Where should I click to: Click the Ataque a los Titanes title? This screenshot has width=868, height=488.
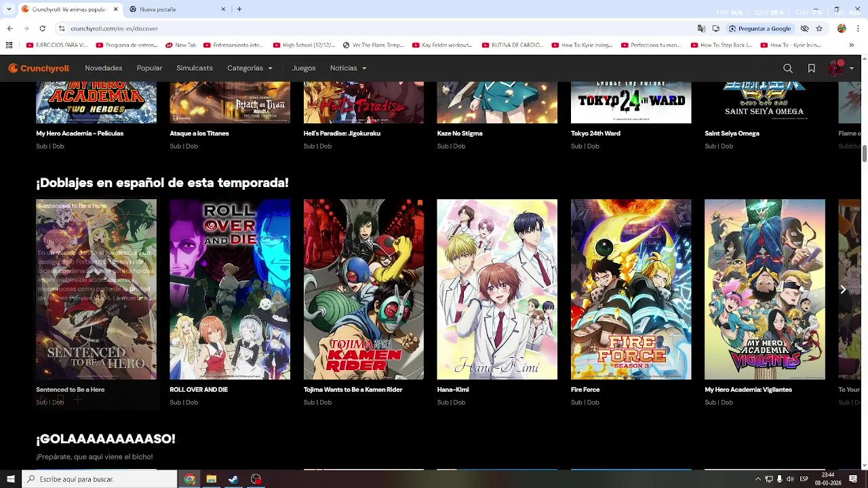coord(199,134)
